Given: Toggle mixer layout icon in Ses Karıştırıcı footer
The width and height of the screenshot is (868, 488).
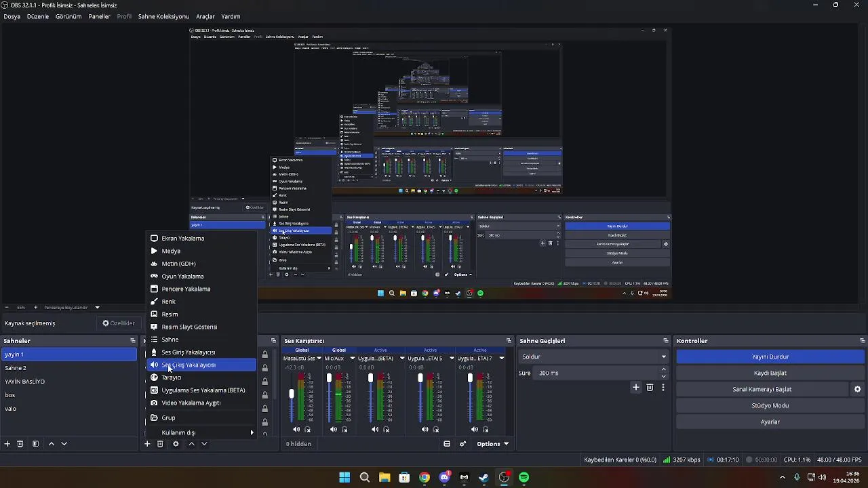Looking at the screenshot, I should click(x=447, y=444).
